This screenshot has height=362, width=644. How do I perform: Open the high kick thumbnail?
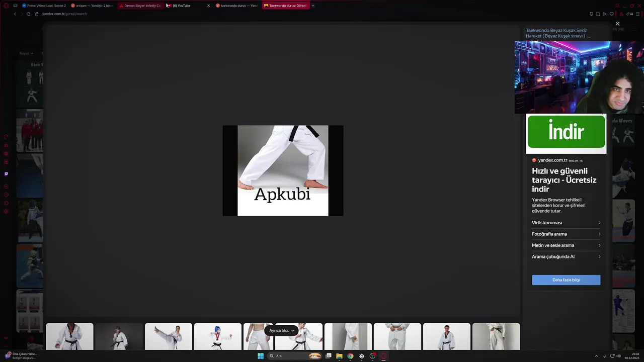[x=168, y=336]
